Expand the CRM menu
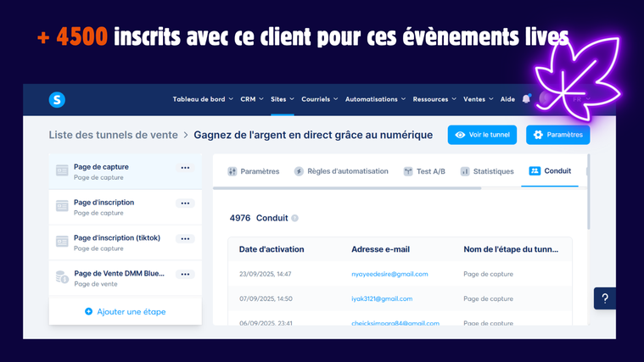 click(x=252, y=99)
